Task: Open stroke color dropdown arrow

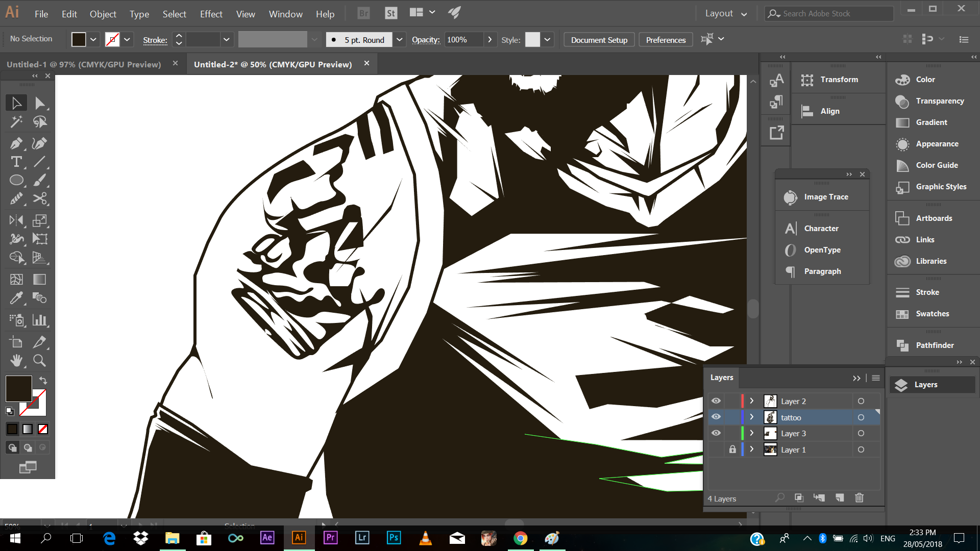Action: (127, 40)
